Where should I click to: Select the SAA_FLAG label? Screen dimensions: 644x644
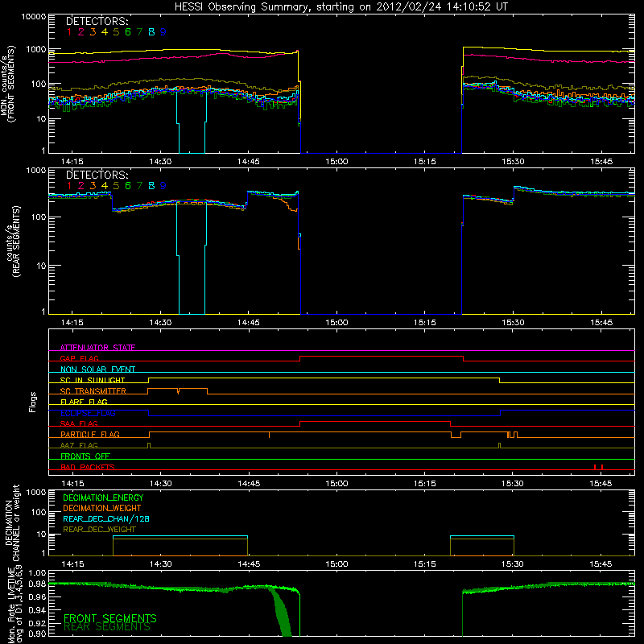pyautogui.click(x=79, y=423)
